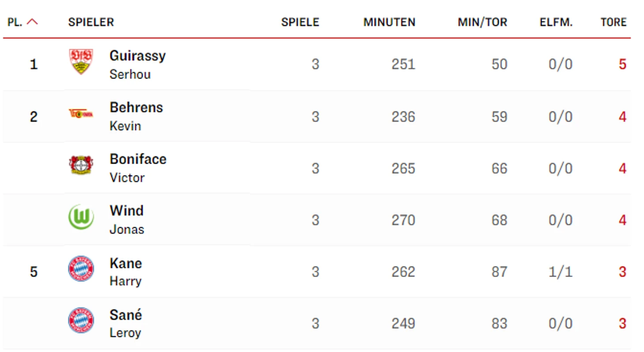Image resolution: width=644 pixels, height=352 pixels.
Task: Click the SPIELER column header
Action: click(x=91, y=22)
